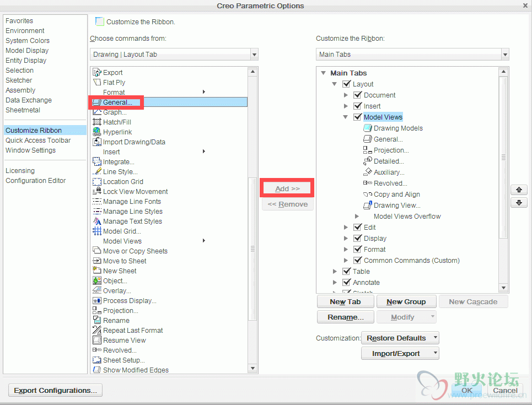Select the Process Display icon

[x=97, y=300]
